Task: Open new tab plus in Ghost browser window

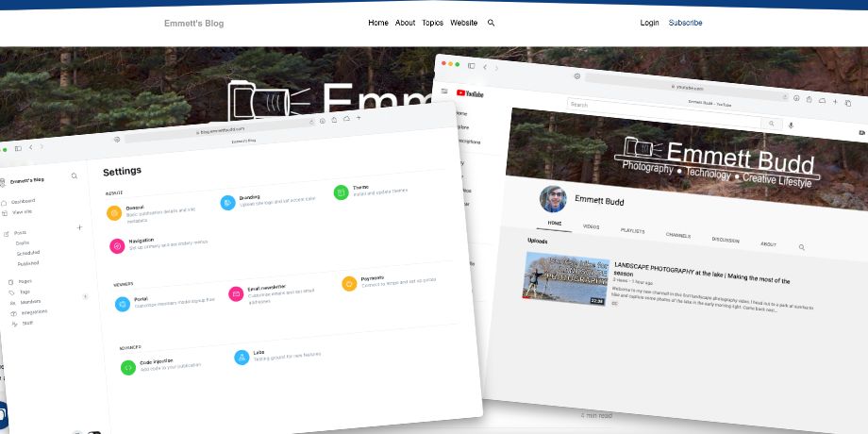Action: [x=359, y=117]
